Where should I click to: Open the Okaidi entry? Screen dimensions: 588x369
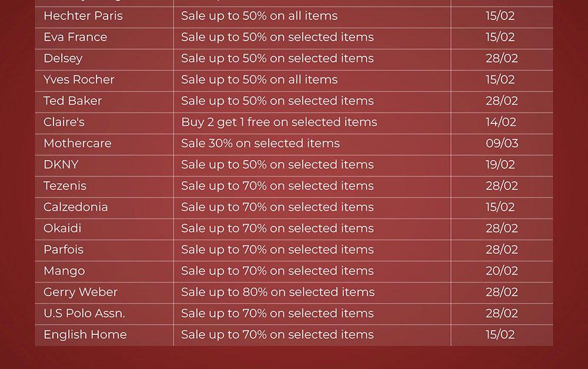(x=62, y=228)
